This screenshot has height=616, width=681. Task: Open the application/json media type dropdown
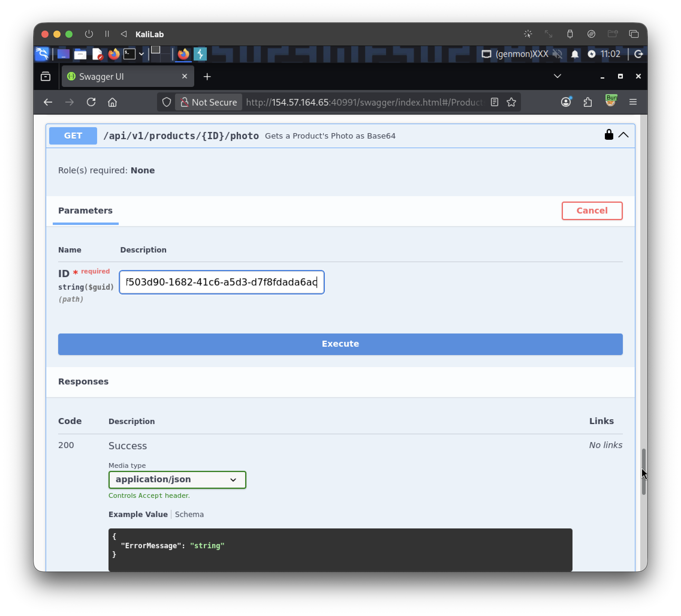pos(177,480)
